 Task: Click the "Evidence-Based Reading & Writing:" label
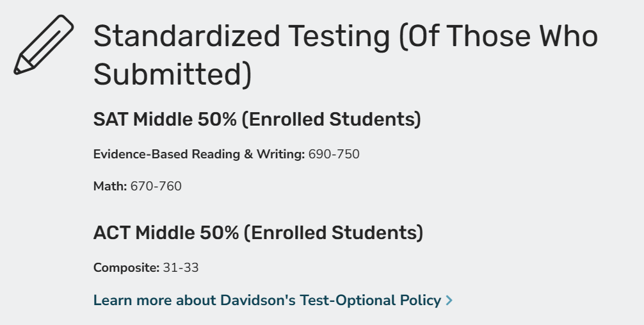tap(199, 154)
